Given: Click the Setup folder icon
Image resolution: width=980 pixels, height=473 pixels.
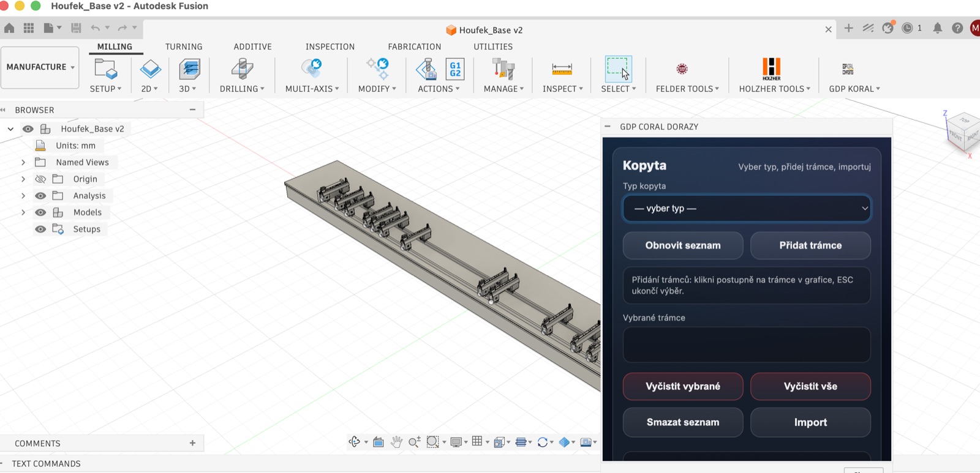Looking at the screenshot, I should pyautogui.click(x=106, y=69).
